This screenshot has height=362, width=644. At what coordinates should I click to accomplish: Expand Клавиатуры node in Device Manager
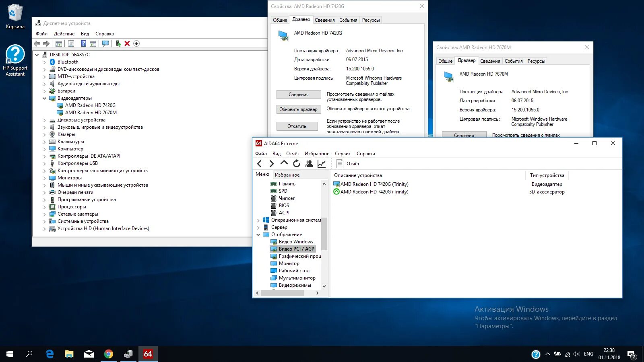(x=45, y=142)
